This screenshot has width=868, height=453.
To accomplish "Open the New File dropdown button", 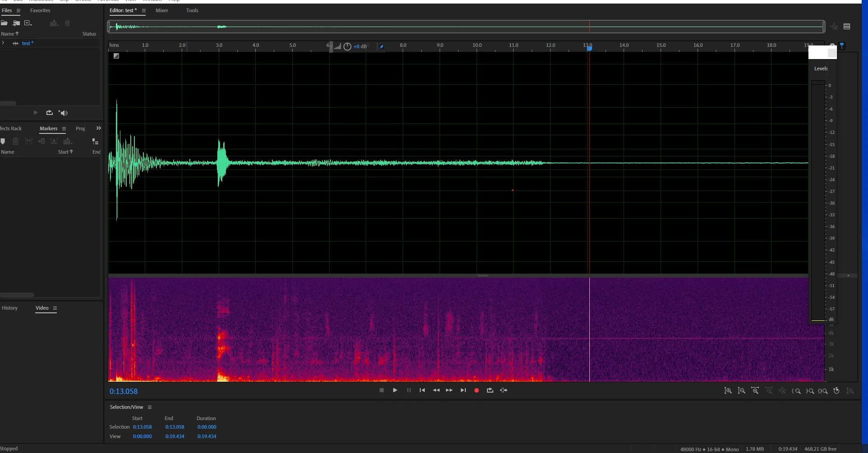I will point(28,23).
